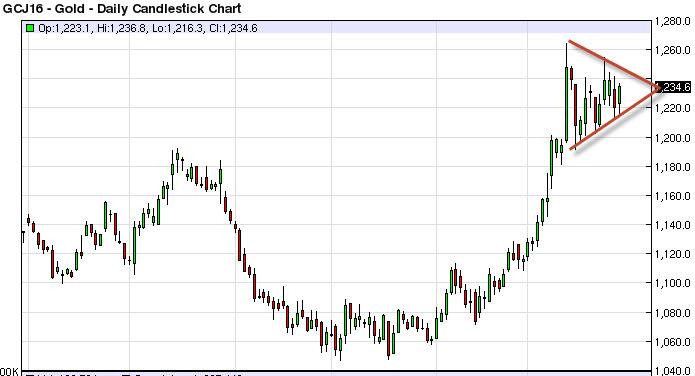Select the 1,260.0 price axis label
The width and height of the screenshot is (695, 376).
click(672, 50)
